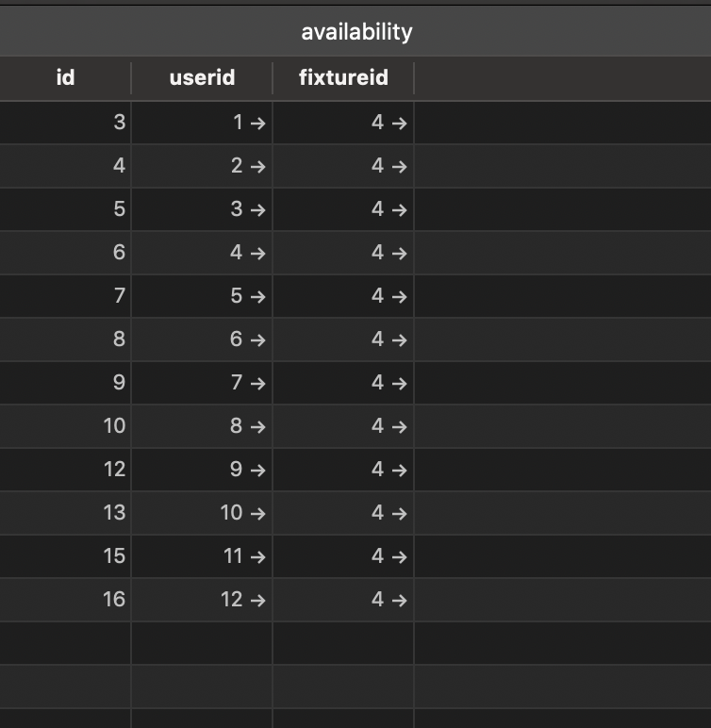Click the first empty row below id 16
711x728 pixels.
tap(202, 643)
